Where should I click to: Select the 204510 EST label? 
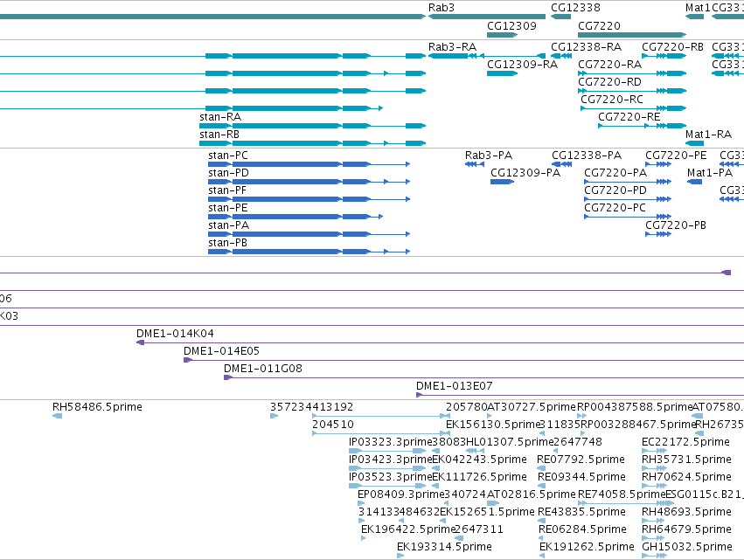pos(333,425)
